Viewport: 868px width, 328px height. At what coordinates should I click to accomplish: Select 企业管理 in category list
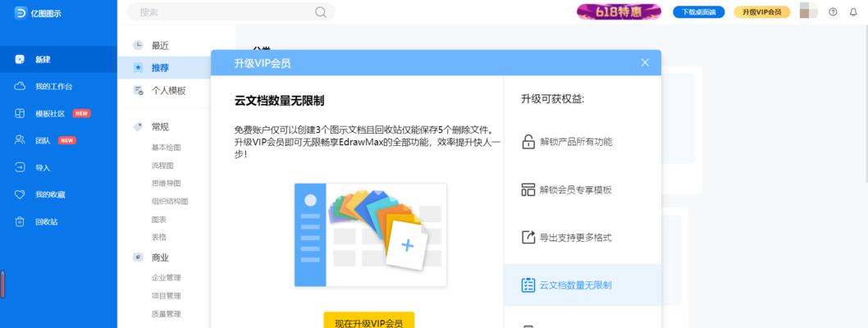(x=166, y=278)
